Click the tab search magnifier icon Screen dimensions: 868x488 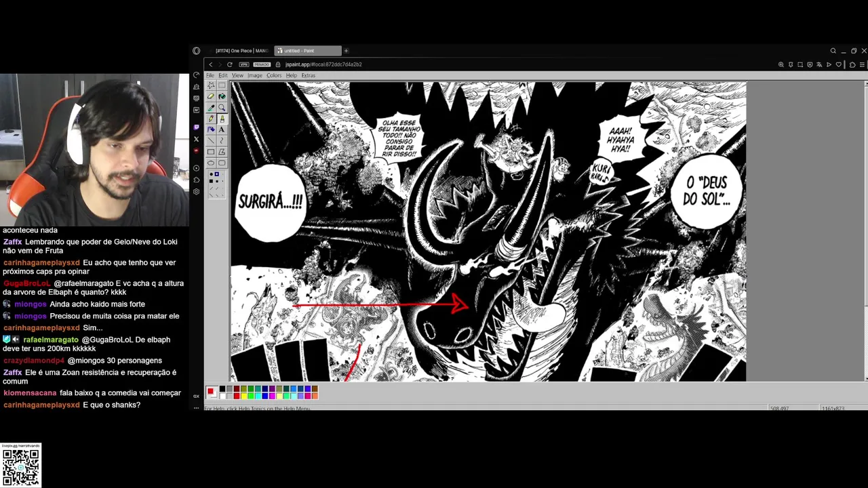coord(833,51)
